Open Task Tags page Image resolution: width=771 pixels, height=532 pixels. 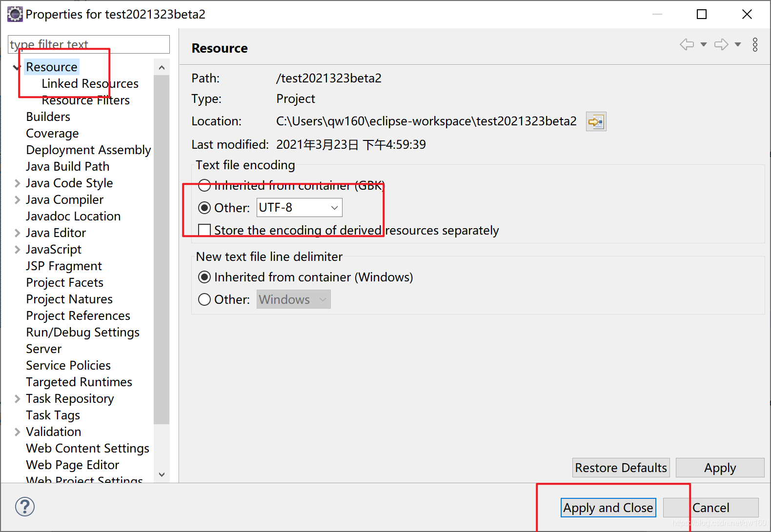click(x=53, y=415)
